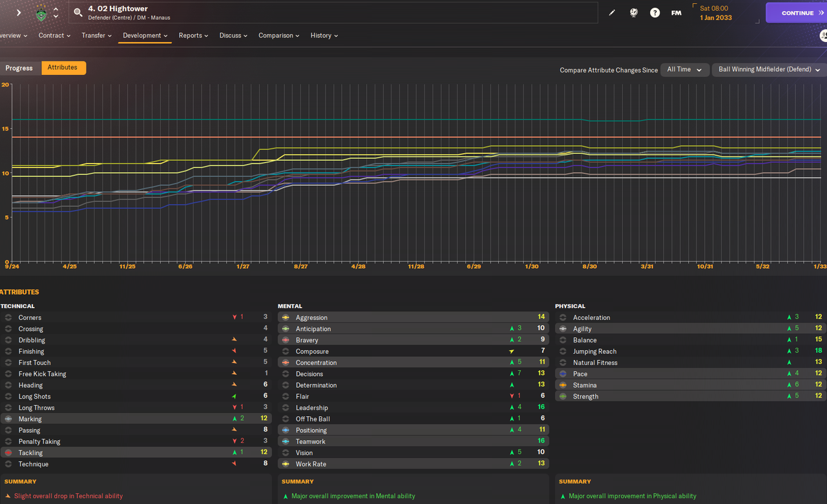This screenshot has width=827, height=504.
Task: Expand the Development menu
Action: click(145, 36)
